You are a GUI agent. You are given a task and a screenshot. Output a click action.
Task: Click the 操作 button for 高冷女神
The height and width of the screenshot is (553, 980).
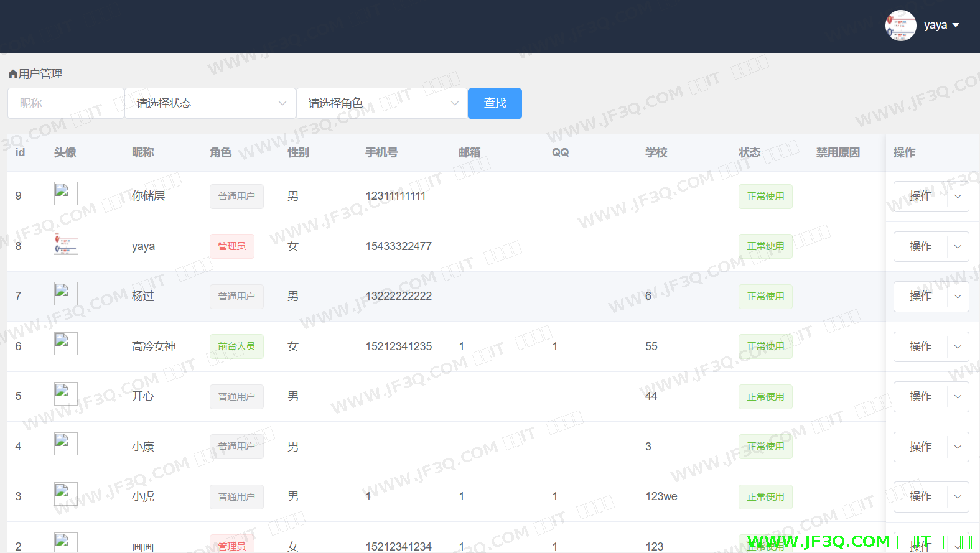coord(920,346)
